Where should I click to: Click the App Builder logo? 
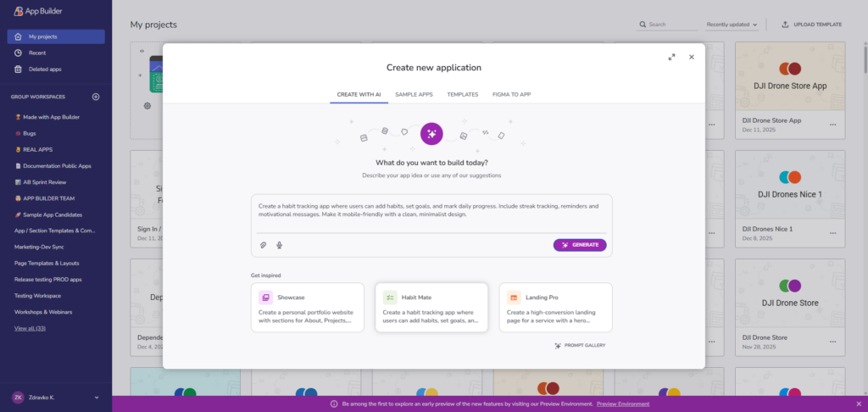tap(37, 11)
